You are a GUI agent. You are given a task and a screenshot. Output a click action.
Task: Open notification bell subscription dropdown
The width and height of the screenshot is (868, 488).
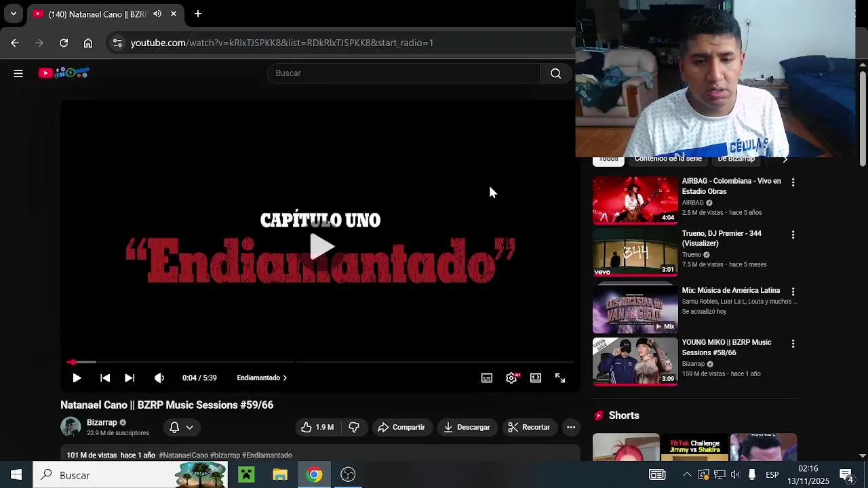181,427
